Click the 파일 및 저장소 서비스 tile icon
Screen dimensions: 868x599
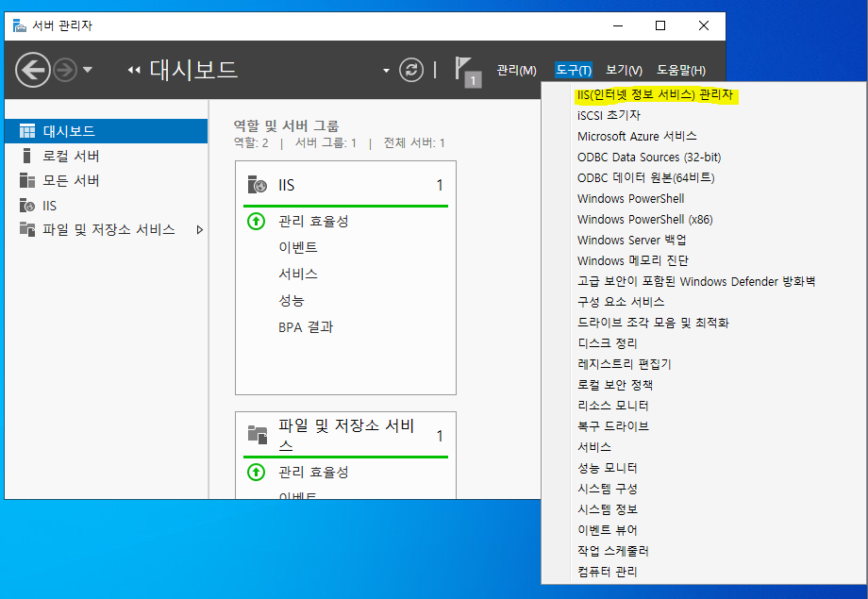pos(257,435)
